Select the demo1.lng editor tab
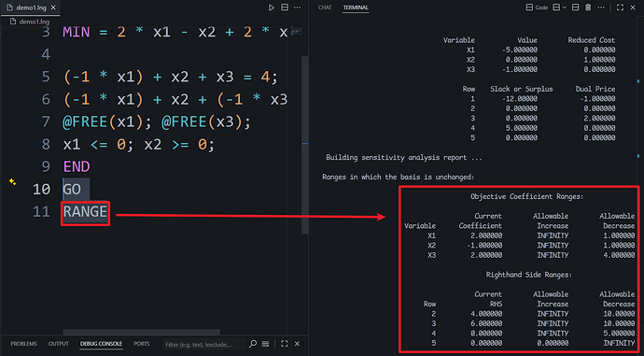 pos(31,7)
